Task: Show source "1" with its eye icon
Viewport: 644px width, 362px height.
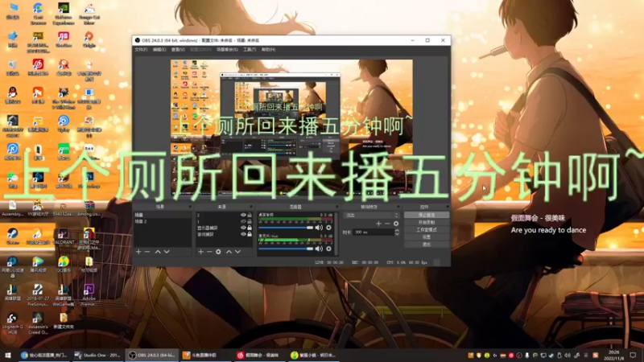Action: (243, 221)
